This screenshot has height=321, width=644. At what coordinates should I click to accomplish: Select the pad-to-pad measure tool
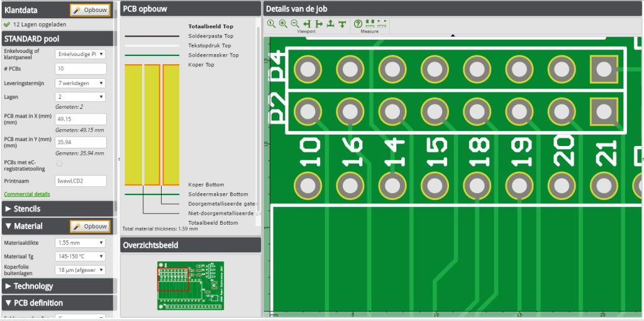tap(370, 23)
